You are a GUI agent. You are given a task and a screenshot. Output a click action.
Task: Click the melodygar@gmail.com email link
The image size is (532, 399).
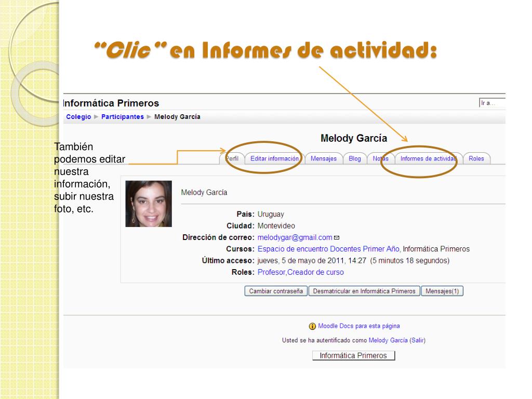click(x=295, y=237)
